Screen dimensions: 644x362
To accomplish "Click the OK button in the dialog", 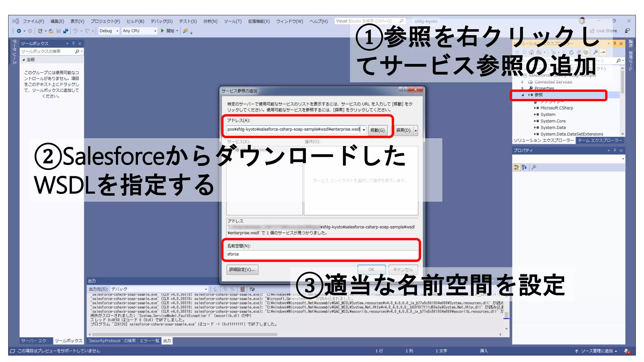I will pyautogui.click(x=371, y=270).
